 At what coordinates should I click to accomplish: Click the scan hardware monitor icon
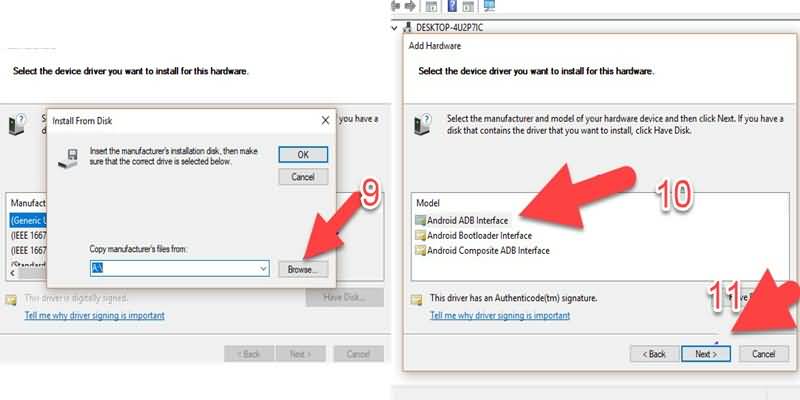(x=489, y=6)
